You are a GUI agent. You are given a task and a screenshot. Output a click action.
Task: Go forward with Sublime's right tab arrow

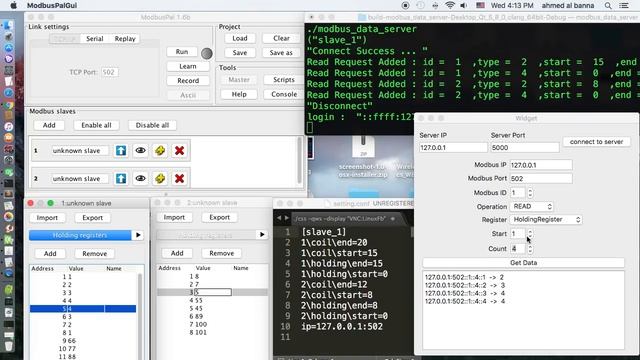click(x=287, y=218)
